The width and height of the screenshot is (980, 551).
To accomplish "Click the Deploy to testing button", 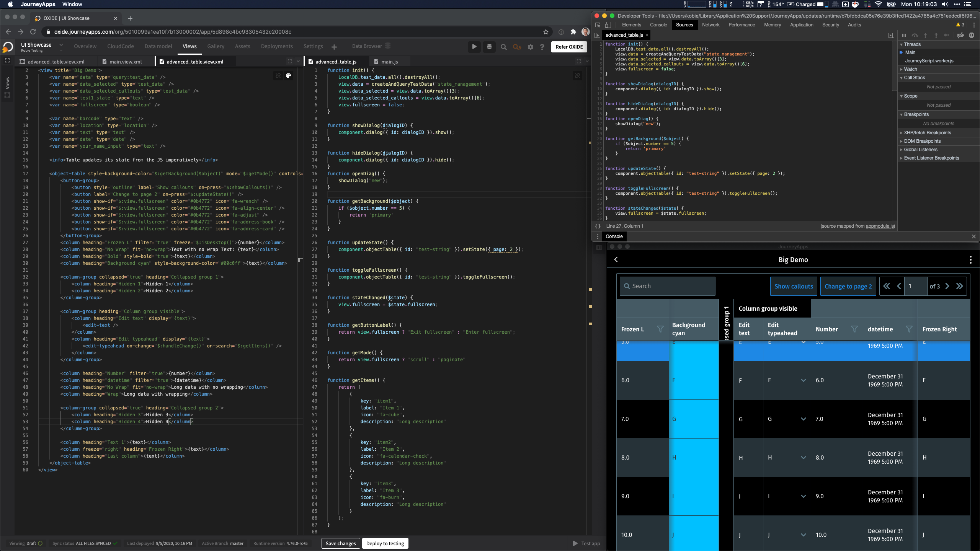I will [x=384, y=543].
